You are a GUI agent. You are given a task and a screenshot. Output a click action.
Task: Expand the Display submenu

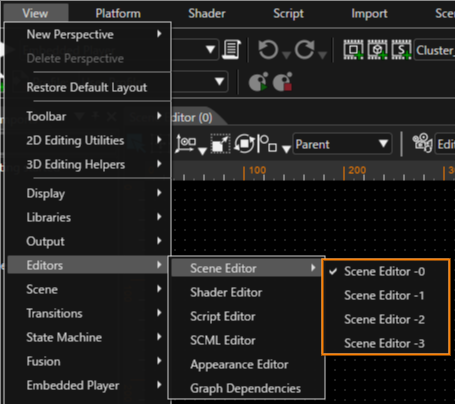pos(89,193)
